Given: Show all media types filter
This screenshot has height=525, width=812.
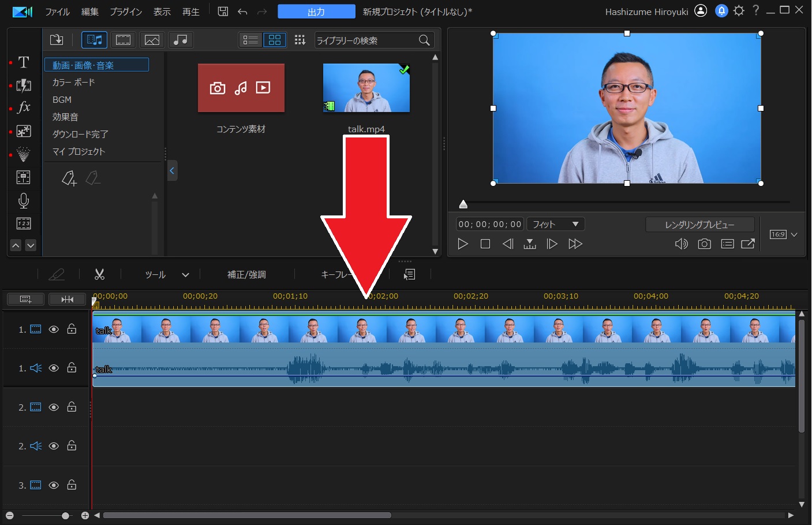Looking at the screenshot, I should [95, 40].
